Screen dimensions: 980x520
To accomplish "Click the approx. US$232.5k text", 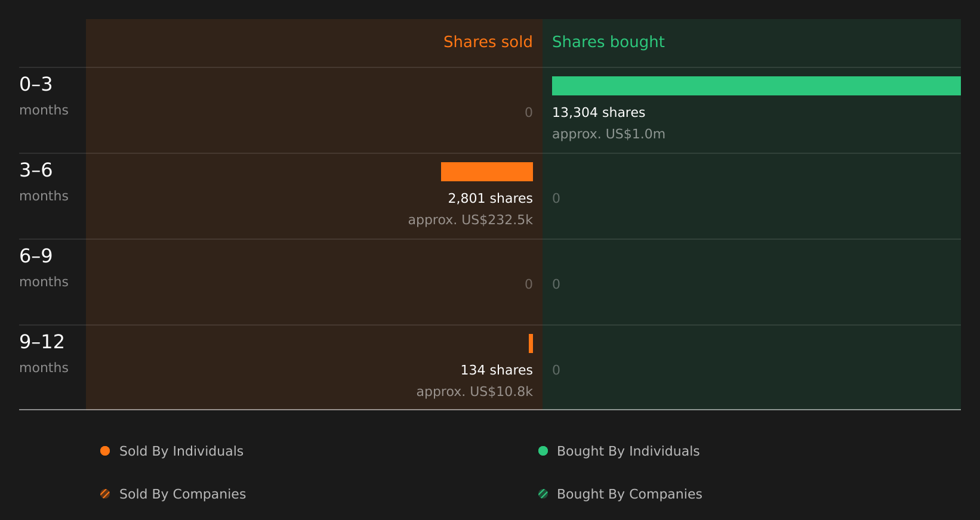I will (470, 220).
